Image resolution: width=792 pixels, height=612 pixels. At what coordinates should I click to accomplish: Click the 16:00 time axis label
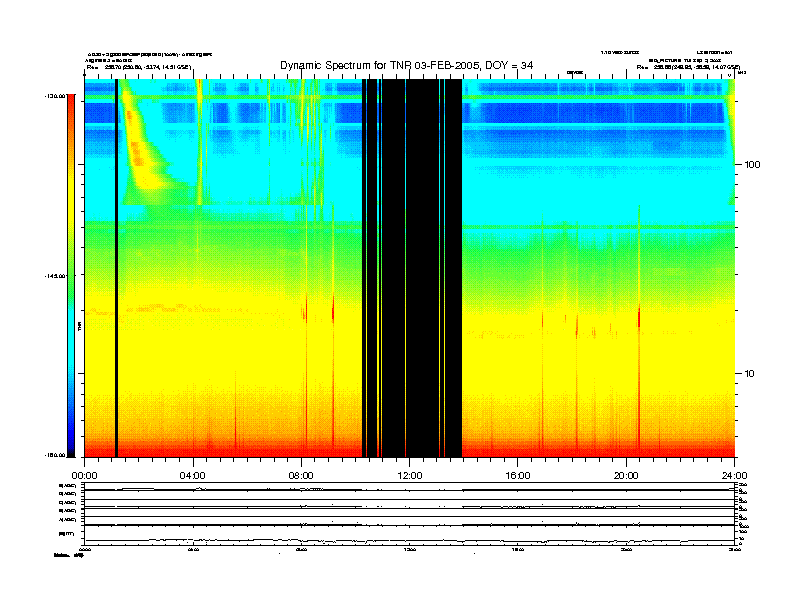[518, 476]
